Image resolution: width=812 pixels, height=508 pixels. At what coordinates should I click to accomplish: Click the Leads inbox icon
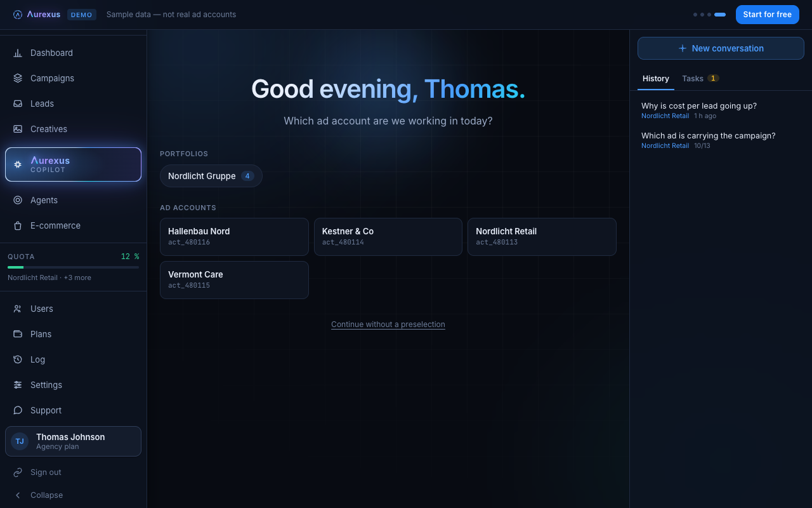coord(18,104)
